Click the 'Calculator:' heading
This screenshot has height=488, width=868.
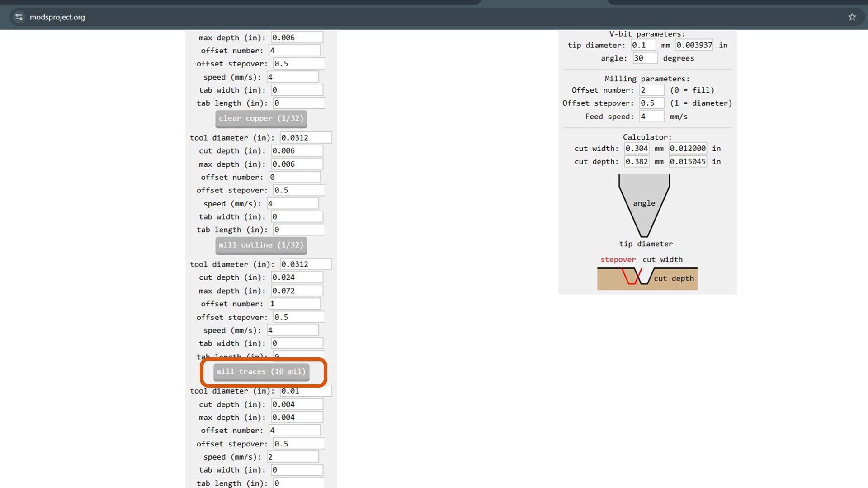click(647, 137)
